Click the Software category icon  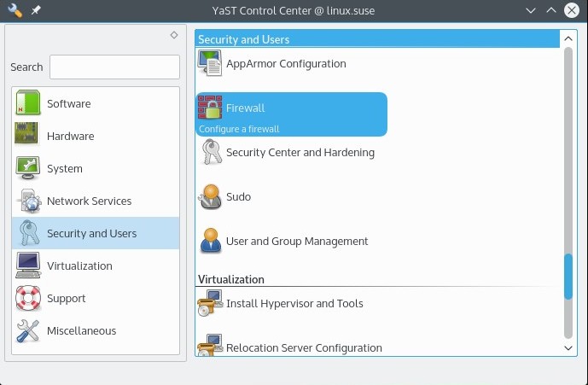pyautogui.click(x=28, y=102)
